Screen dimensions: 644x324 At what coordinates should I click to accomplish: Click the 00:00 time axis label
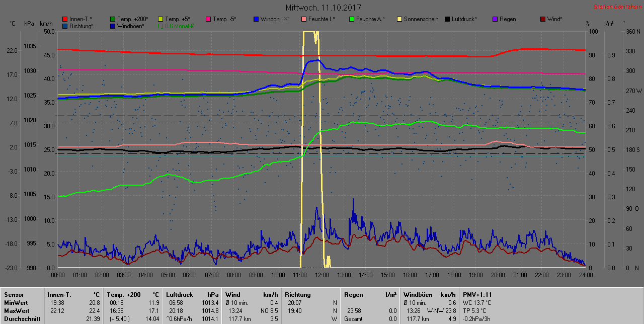point(58,275)
